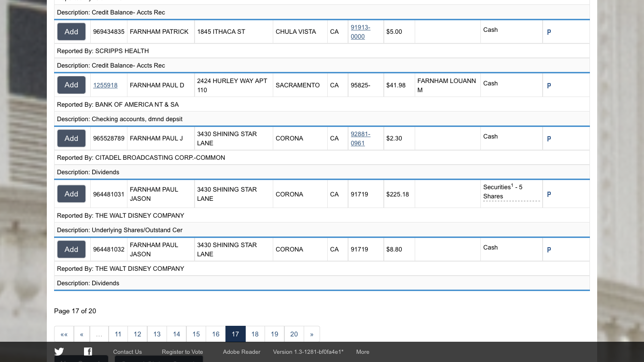Image resolution: width=644 pixels, height=362 pixels.
Task: Add property 964481032 Disney dividends
Action: (x=71, y=250)
